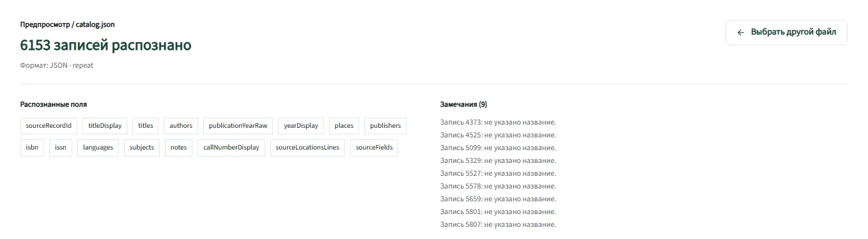Click the 'Формат: JSON · repeat' line
The image size is (868, 239).
57,65
